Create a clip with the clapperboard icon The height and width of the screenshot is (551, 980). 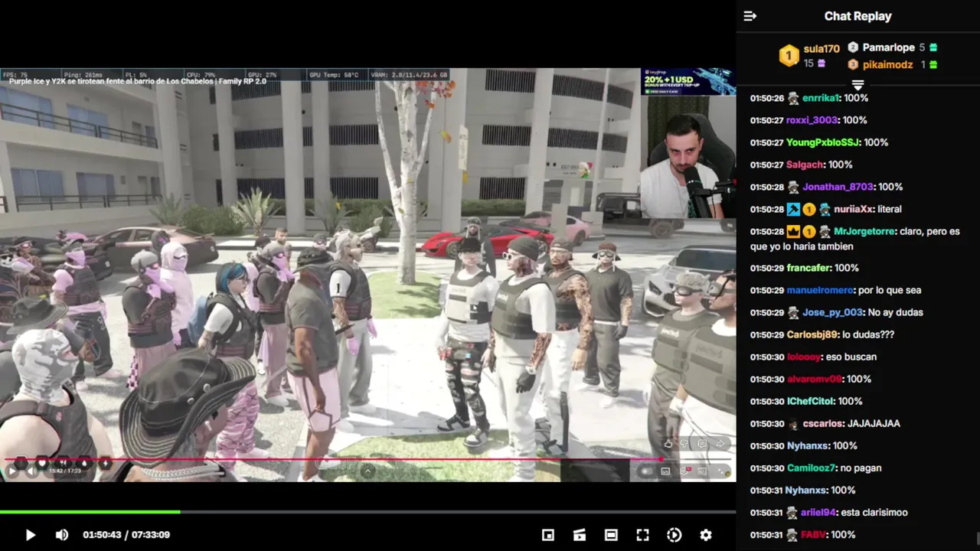point(580,535)
